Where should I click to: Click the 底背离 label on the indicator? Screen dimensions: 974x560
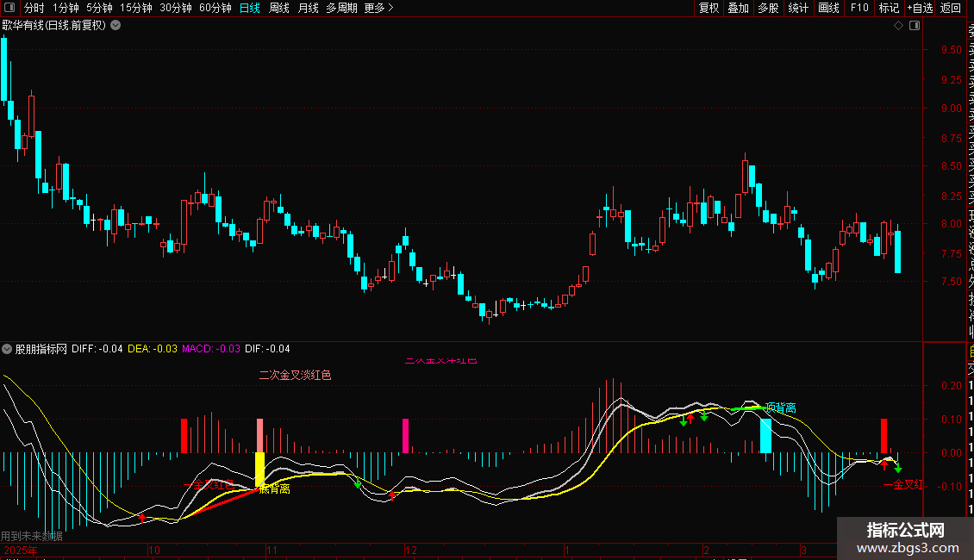click(275, 488)
